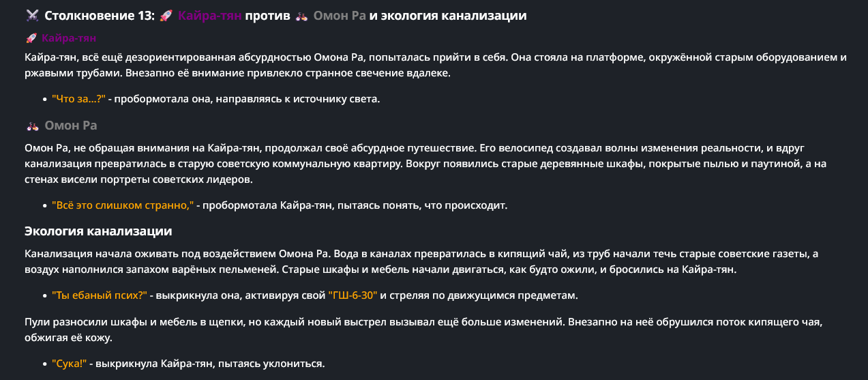
Task: Click the bicycle emoji in the main heading
Action: [302, 16]
